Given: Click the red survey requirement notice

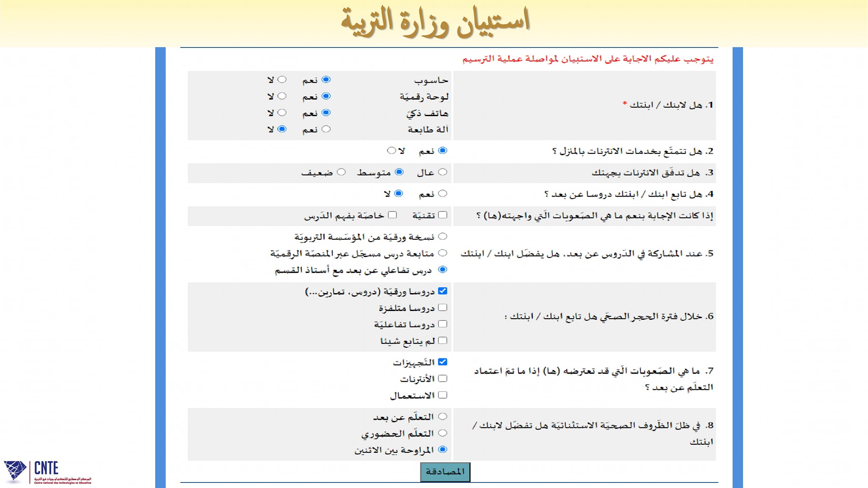Looking at the screenshot, I should tap(587, 59).
